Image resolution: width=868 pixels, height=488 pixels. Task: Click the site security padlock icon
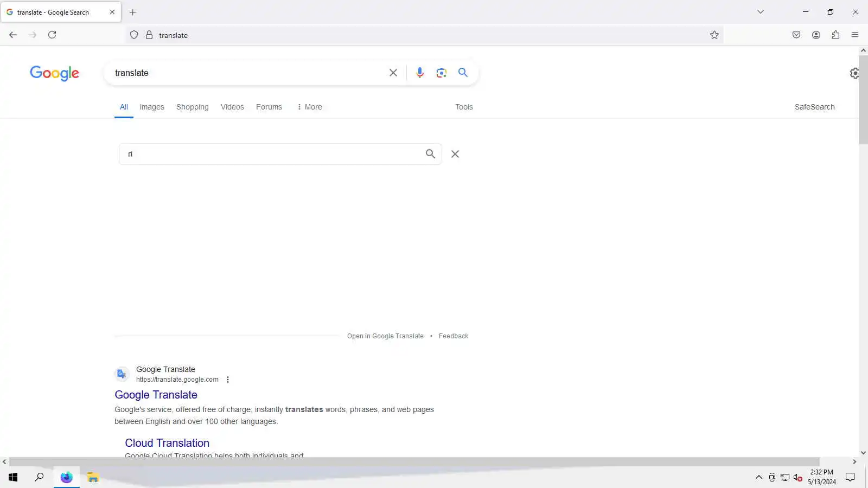(x=149, y=35)
